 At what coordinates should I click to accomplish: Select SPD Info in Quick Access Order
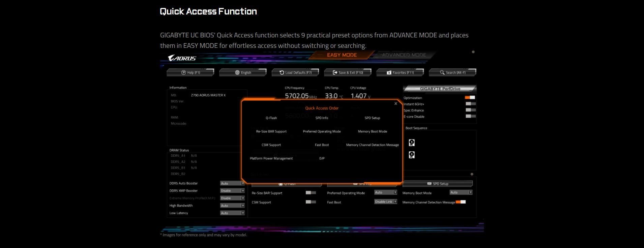tap(322, 118)
